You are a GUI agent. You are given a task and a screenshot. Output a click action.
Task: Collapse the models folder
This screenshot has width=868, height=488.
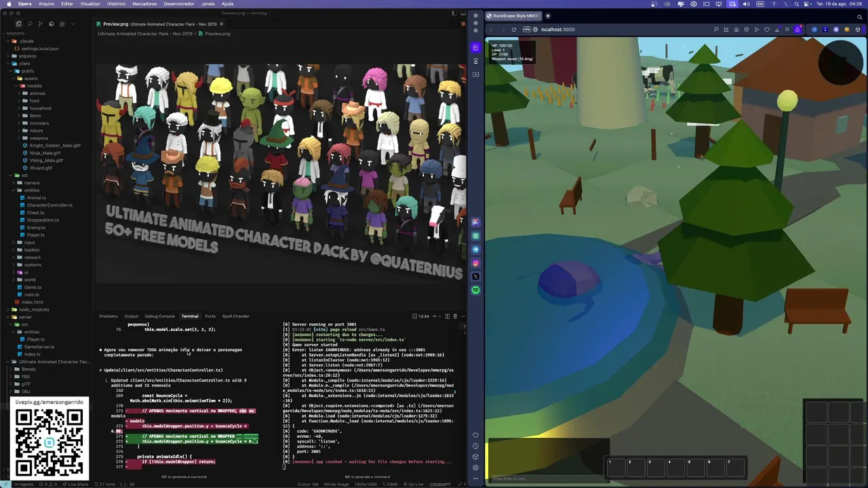tap(34, 86)
